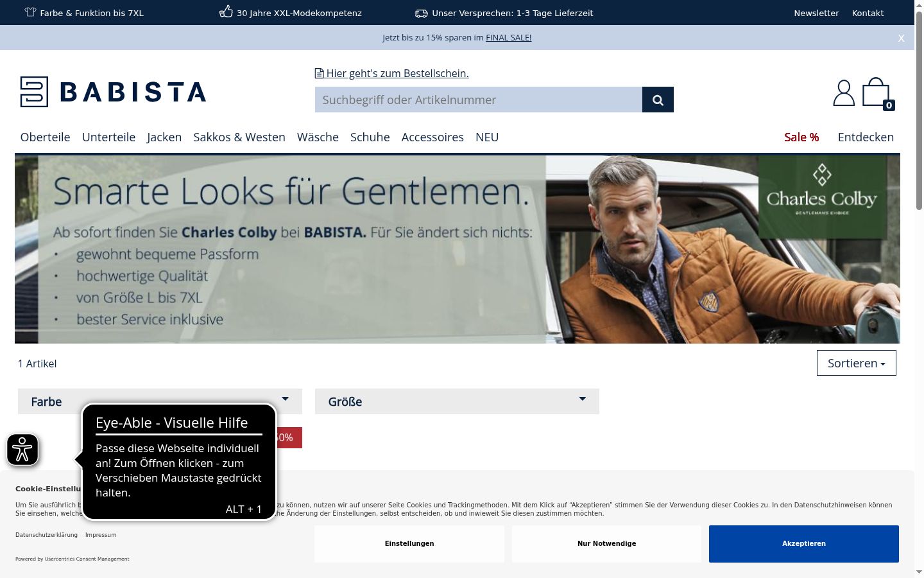
Task: Open the Unterteile menu
Action: click(x=108, y=137)
